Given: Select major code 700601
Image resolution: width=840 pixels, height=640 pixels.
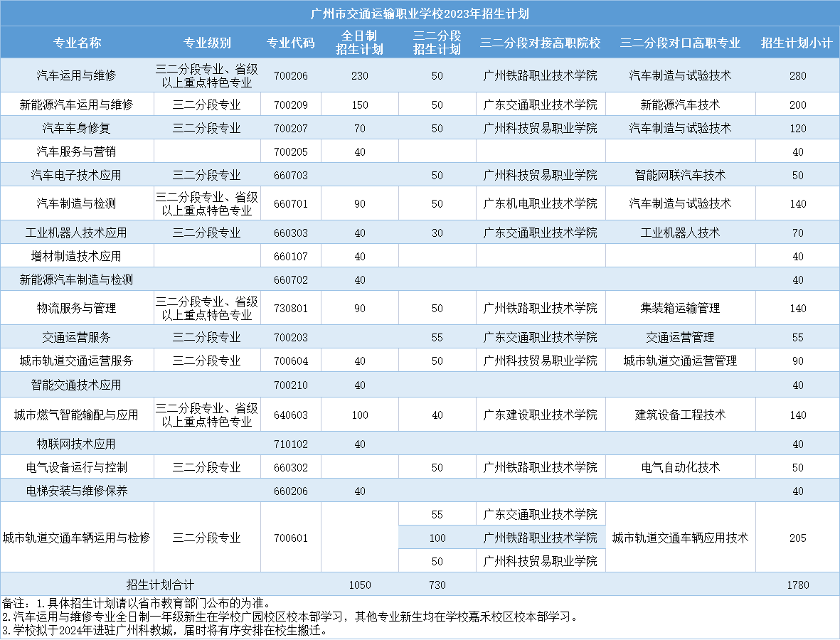Looking at the screenshot, I should pos(291,538).
